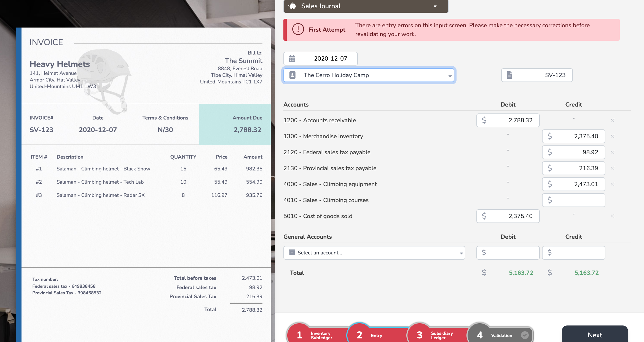Open the Sales Journal dropdown
This screenshot has height=342, width=644.
435,6
